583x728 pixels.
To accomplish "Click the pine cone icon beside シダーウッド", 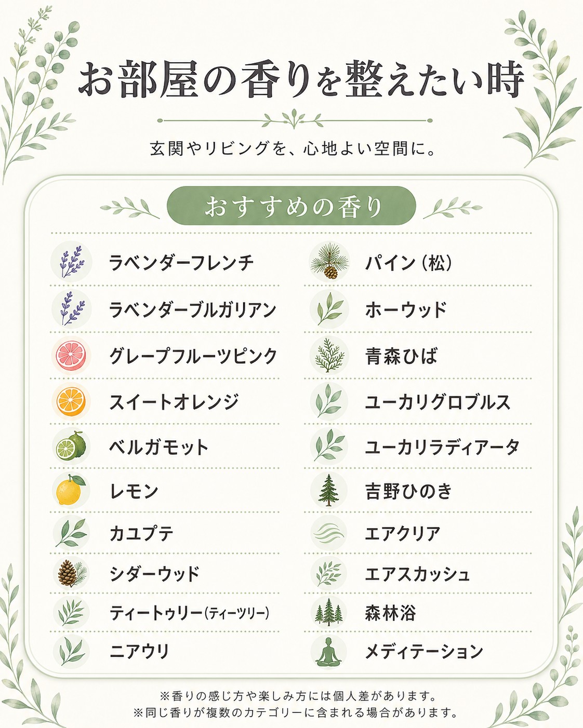I will pos(71,574).
